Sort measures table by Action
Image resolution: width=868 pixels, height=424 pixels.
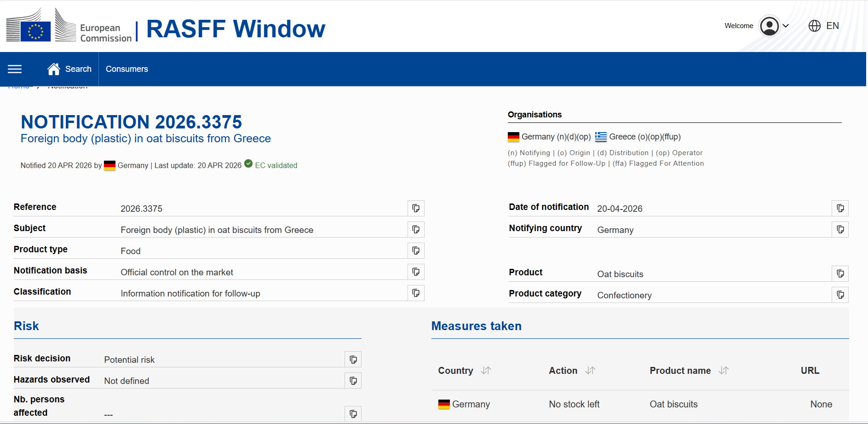click(590, 371)
